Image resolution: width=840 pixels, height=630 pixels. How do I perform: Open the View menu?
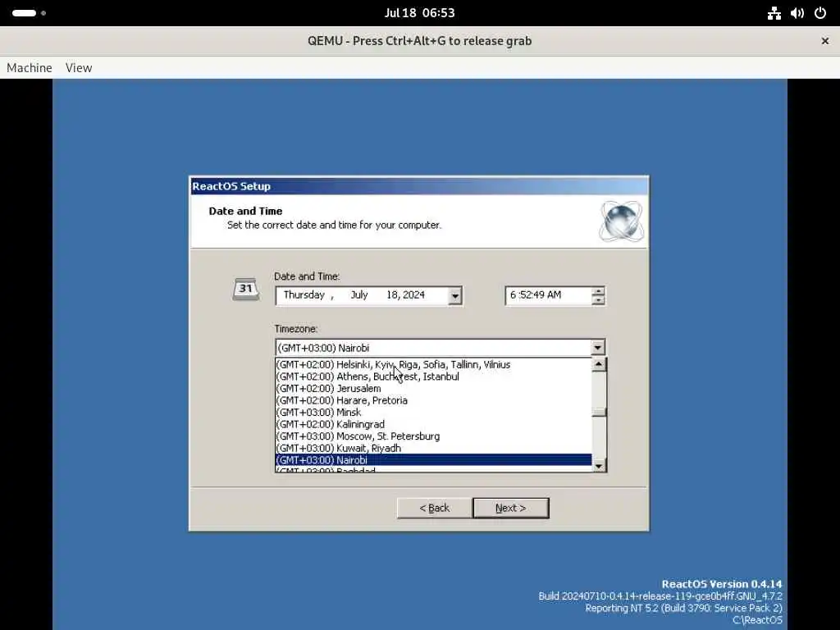[79, 68]
